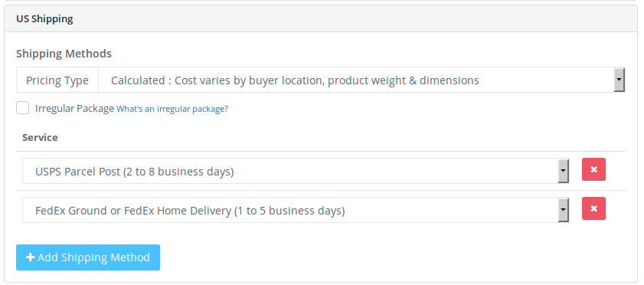Click the Pricing Type dropdown arrow
Viewport: 644px width, 285px height.
pyautogui.click(x=619, y=80)
